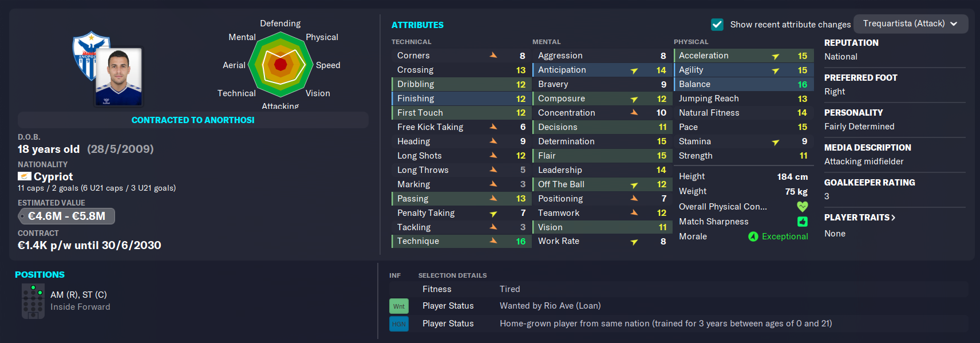This screenshot has height=343, width=980.
Task: Click the estimated value €4.6M - €5.8M button
Action: (x=66, y=216)
